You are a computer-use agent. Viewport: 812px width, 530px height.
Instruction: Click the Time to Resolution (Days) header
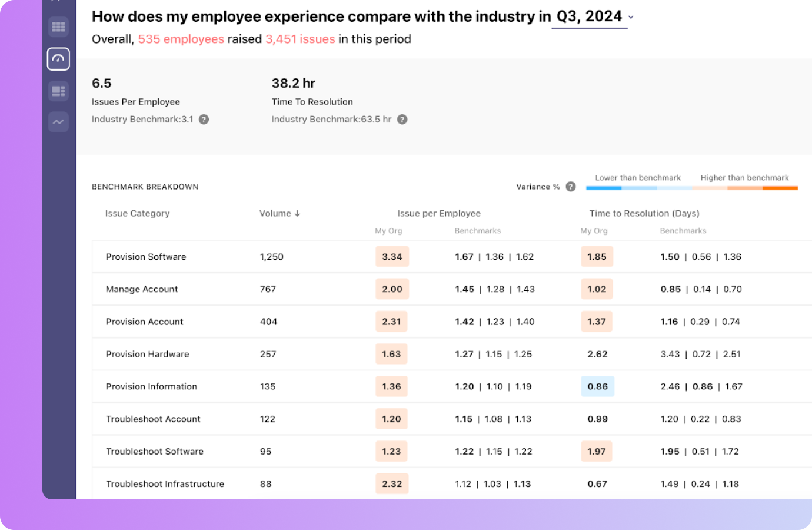(644, 214)
